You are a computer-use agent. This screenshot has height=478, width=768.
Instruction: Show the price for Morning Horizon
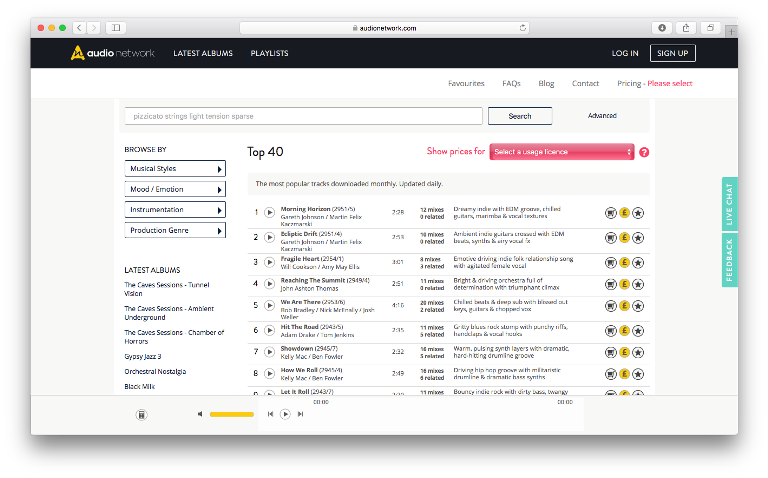click(x=624, y=213)
